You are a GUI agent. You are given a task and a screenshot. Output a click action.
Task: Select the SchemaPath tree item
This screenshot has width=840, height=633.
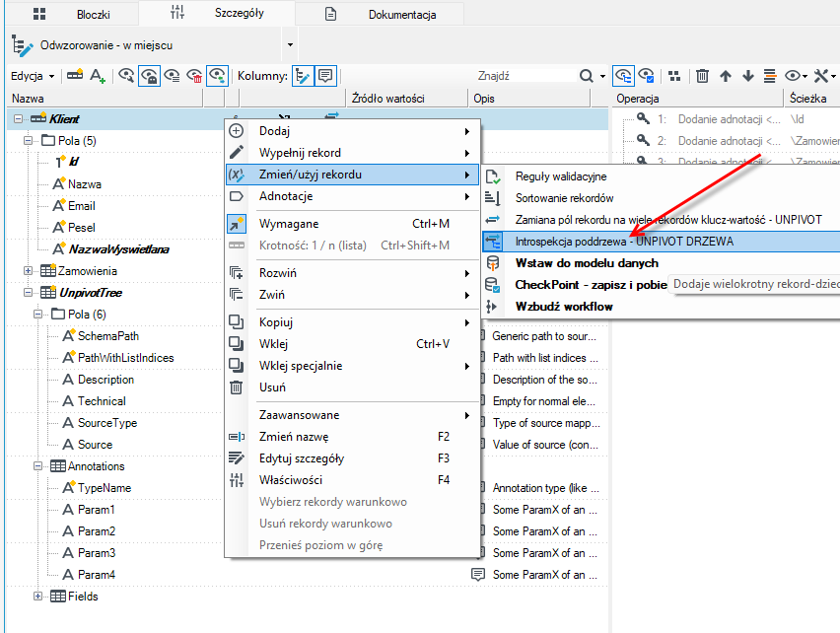[x=108, y=336]
